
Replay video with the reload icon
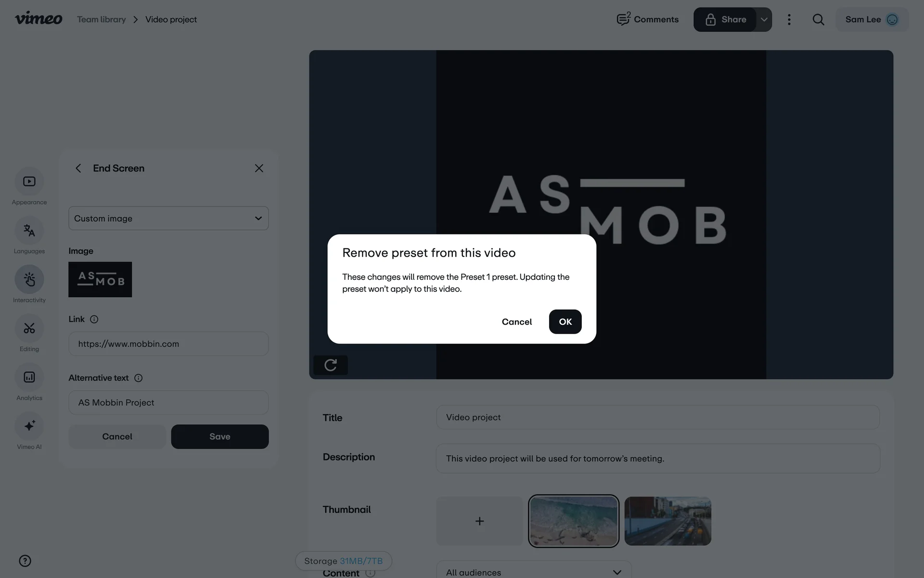pyautogui.click(x=331, y=365)
